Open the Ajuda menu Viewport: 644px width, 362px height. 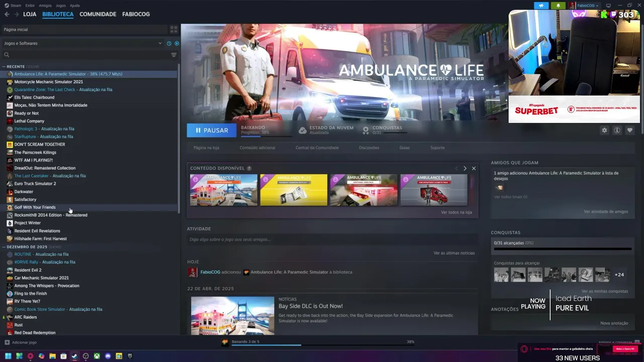(74, 6)
